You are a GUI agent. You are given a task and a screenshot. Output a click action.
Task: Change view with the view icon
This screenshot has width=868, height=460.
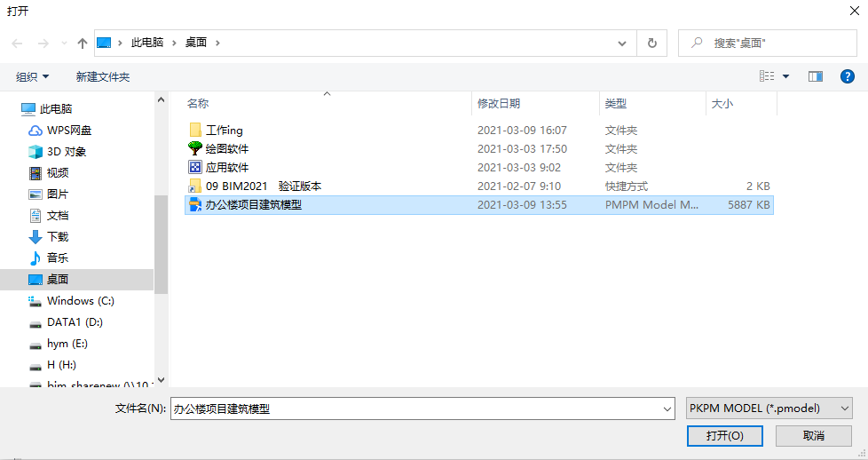pyautogui.click(x=767, y=76)
